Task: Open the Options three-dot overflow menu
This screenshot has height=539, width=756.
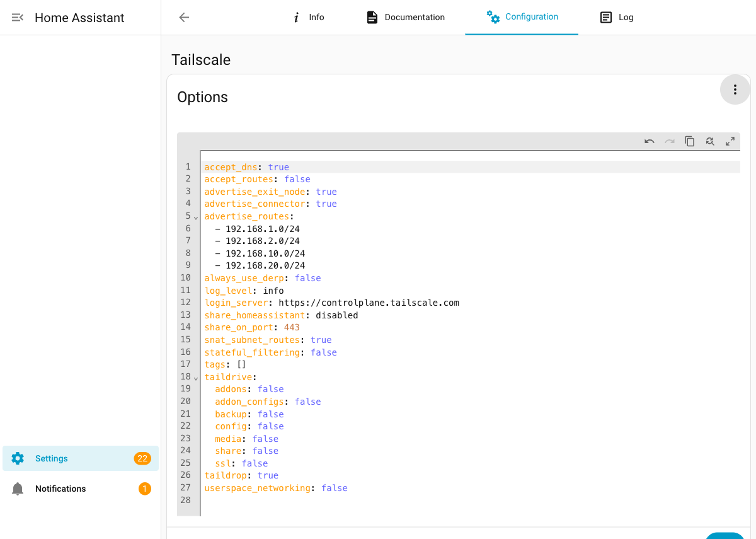Action: [x=735, y=90]
